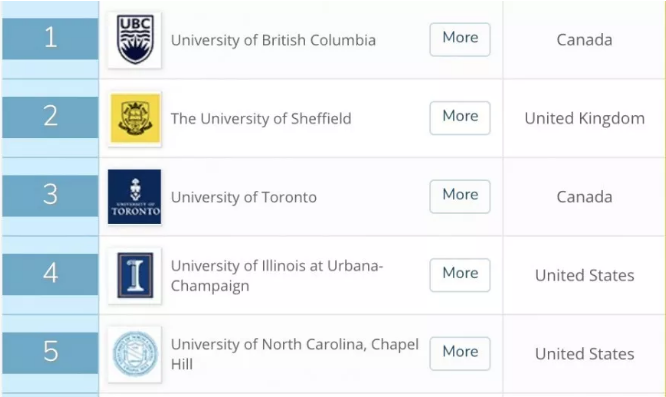This screenshot has width=666, height=397.
Task: Click United Kingdom in Sheffield row
Action: (x=584, y=118)
